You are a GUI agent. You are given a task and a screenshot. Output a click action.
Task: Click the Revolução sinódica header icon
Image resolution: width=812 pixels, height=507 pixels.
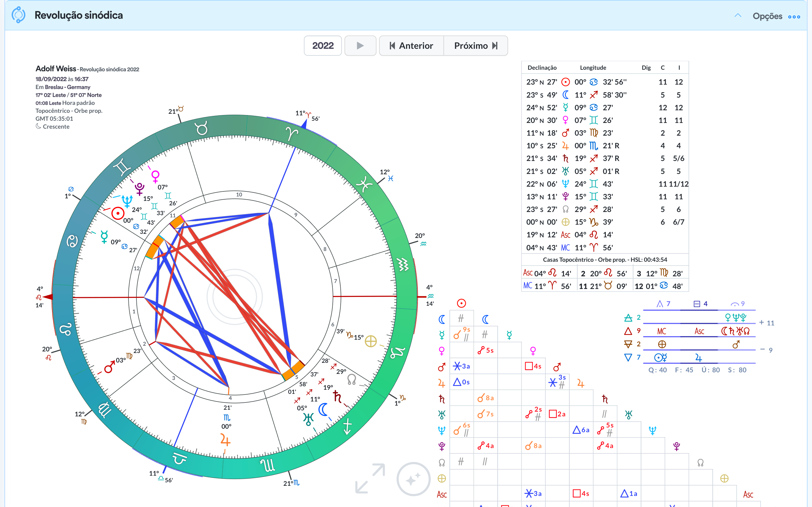(x=18, y=15)
